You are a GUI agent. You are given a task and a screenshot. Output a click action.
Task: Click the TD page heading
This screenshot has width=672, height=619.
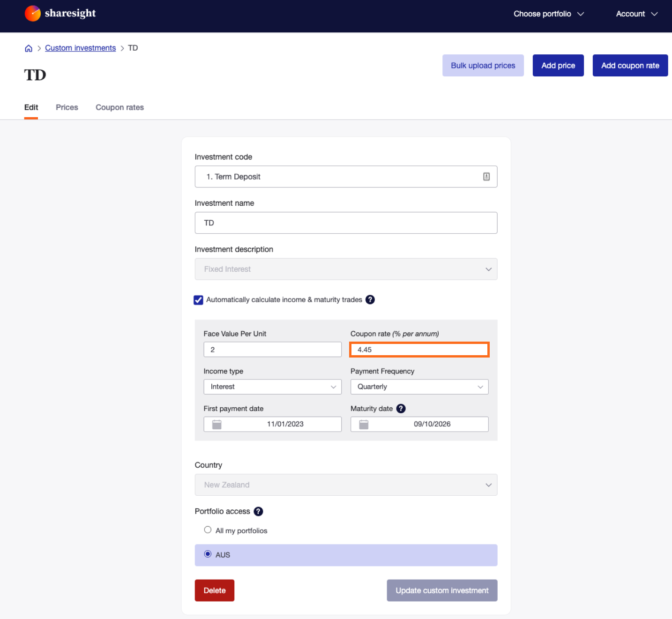[x=35, y=75]
